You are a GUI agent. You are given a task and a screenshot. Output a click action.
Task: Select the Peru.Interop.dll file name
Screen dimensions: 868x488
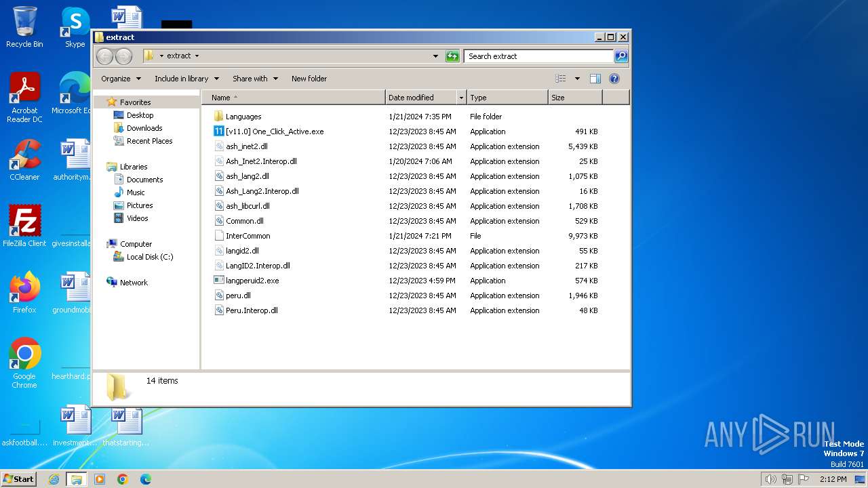click(252, 310)
